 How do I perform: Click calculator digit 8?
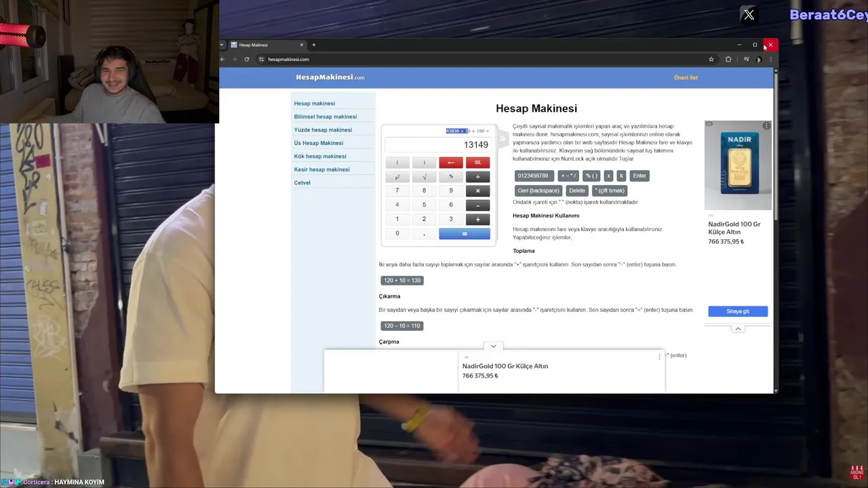pyautogui.click(x=424, y=190)
